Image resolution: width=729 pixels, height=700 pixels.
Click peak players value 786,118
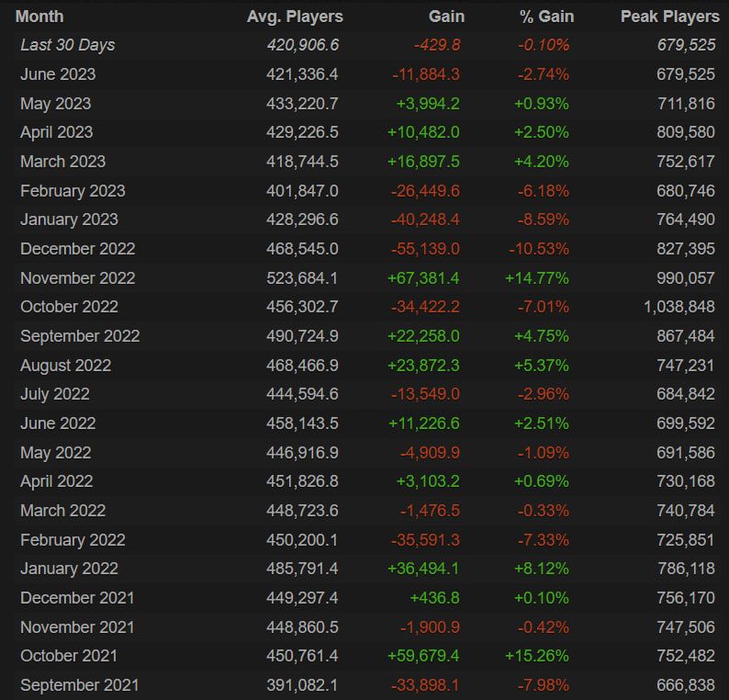(687, 569)
